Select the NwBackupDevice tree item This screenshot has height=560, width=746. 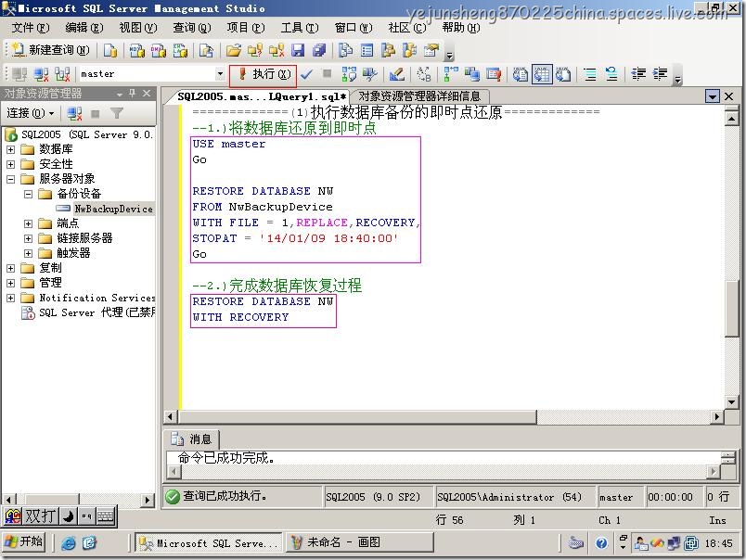[113, 209]
